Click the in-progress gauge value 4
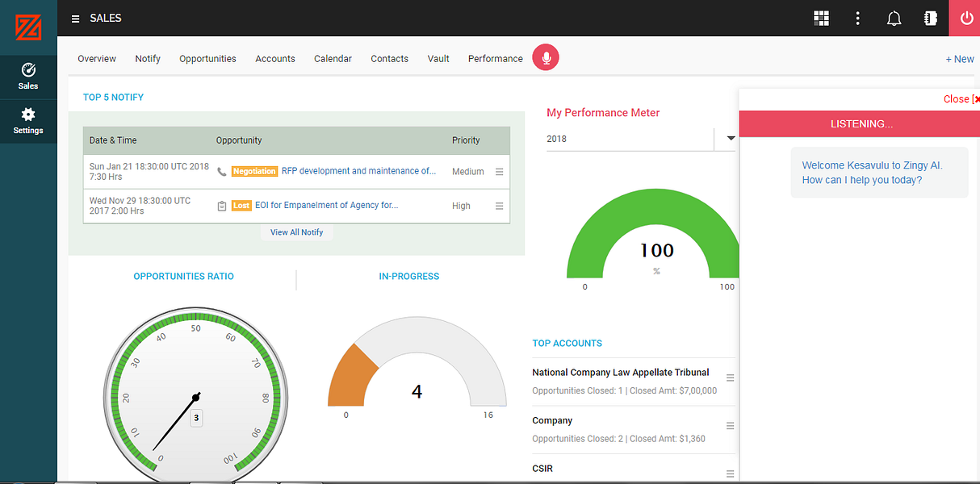980x484 pixels. coord(417,392)
